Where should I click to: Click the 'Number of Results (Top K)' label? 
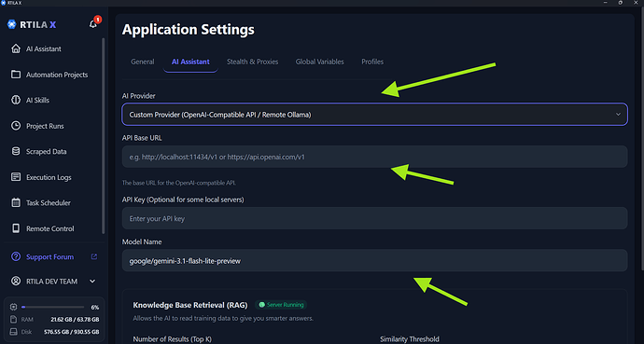(172, 339)
